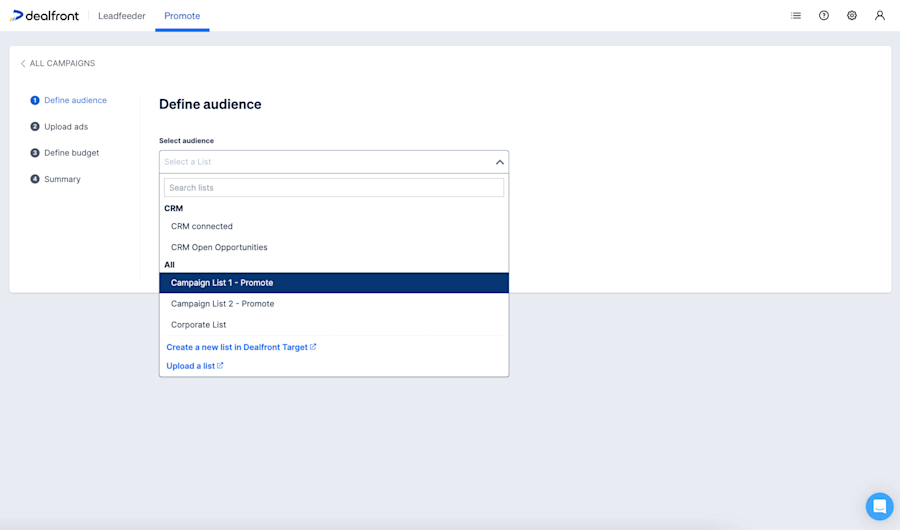Go to Summary step label
This screenshot has height=530, width=900.
click(x=63, y=179)
